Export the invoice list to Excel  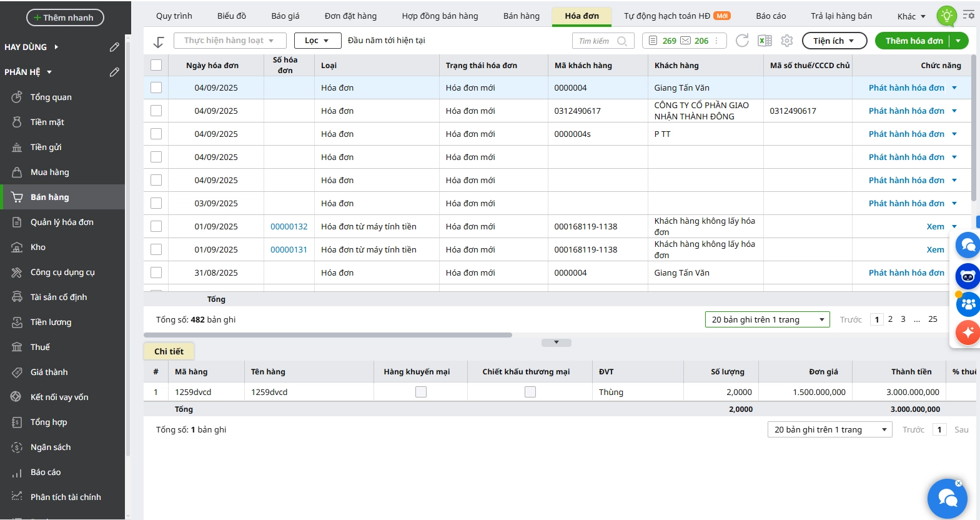765,41
